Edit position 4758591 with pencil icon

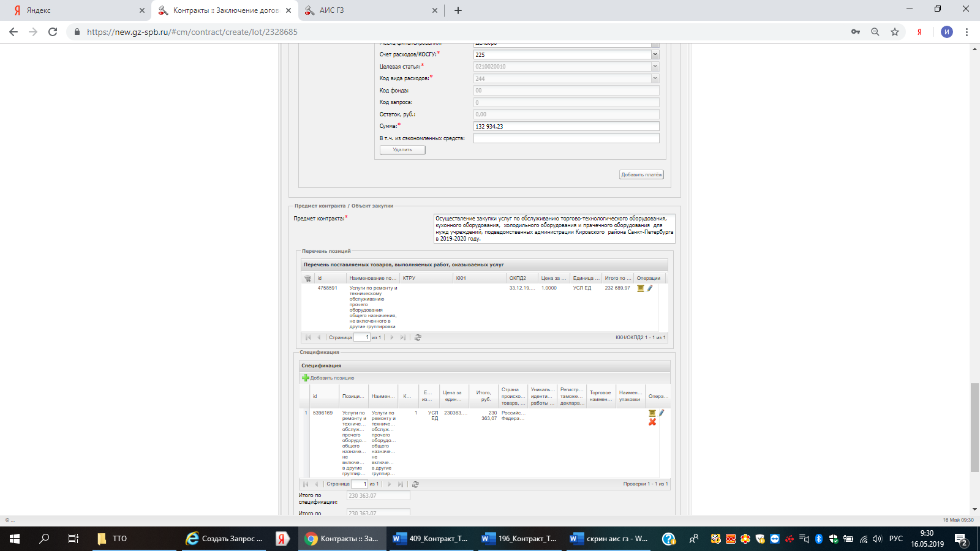click(x=650, y=288)
